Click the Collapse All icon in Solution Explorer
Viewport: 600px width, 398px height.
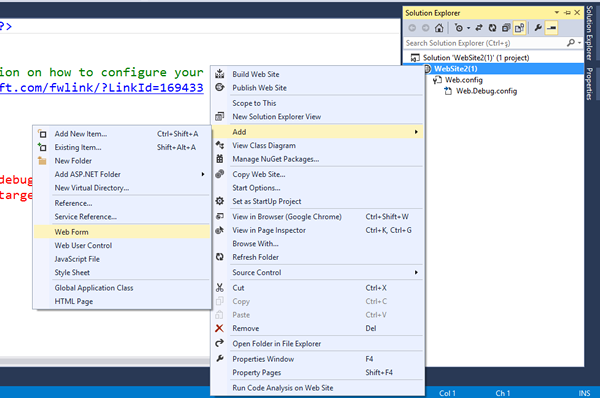coord(506,28)
